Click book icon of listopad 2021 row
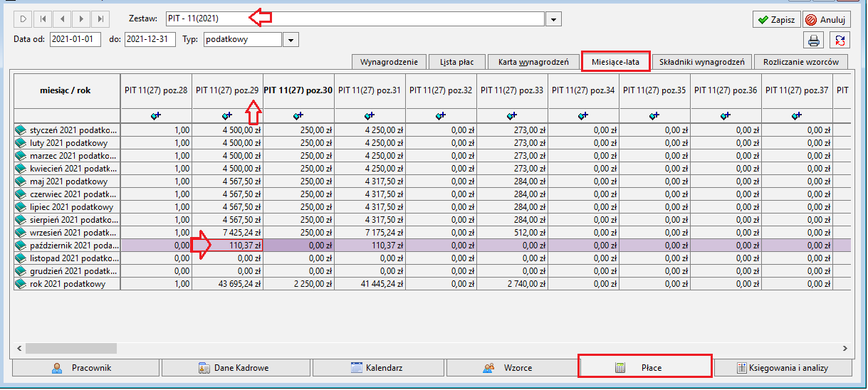The image size is (868, 390). pos(21,258)
